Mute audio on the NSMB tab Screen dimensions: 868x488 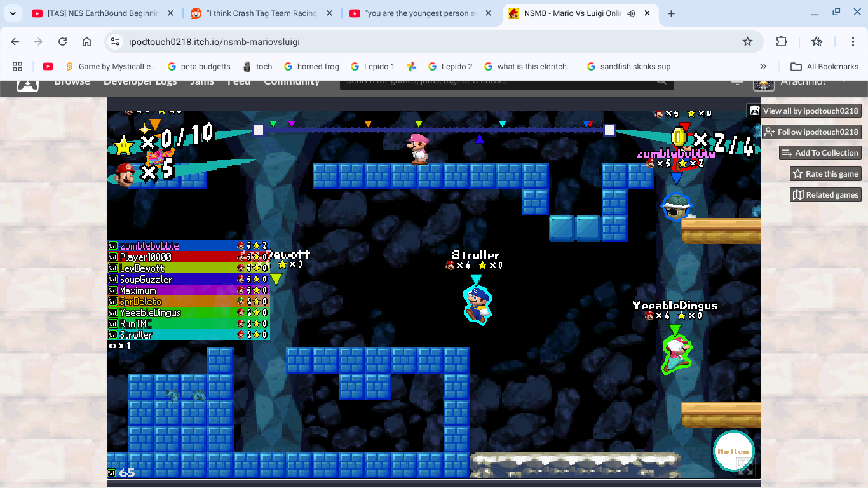tap(631, 13)
